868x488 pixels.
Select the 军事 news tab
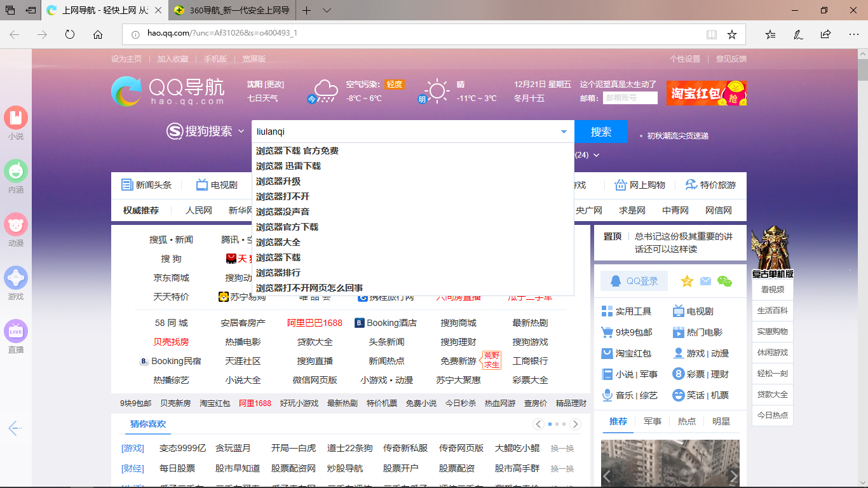point(653,421)
